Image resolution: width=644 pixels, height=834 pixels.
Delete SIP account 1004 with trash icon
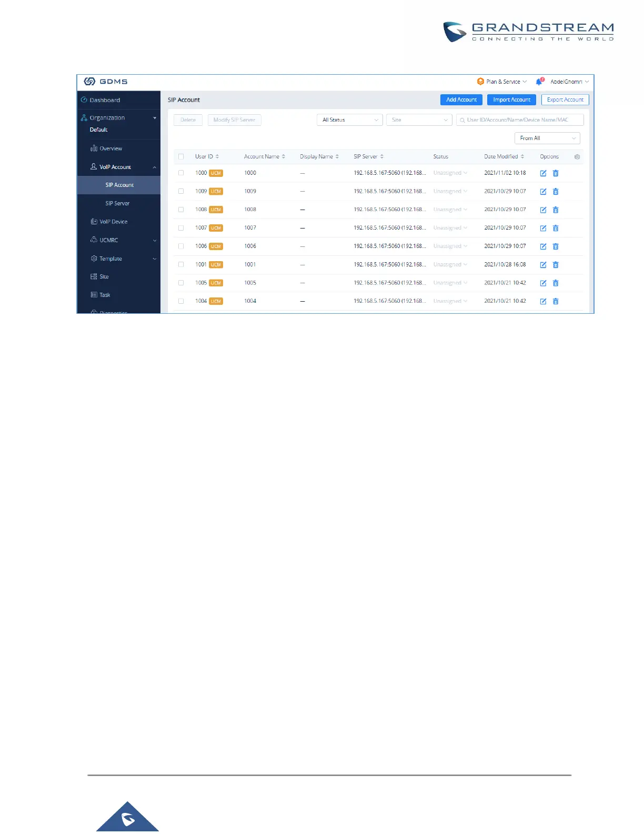(x=556, y=302)
